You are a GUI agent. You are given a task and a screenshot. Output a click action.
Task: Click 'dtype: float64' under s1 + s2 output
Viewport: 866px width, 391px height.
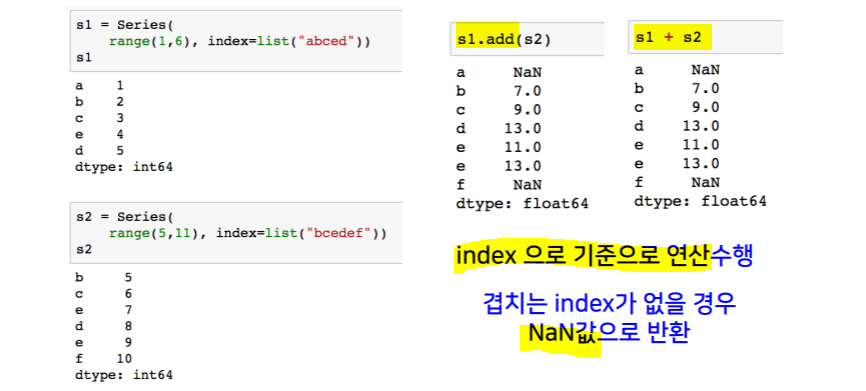click(x=700, y=201)
